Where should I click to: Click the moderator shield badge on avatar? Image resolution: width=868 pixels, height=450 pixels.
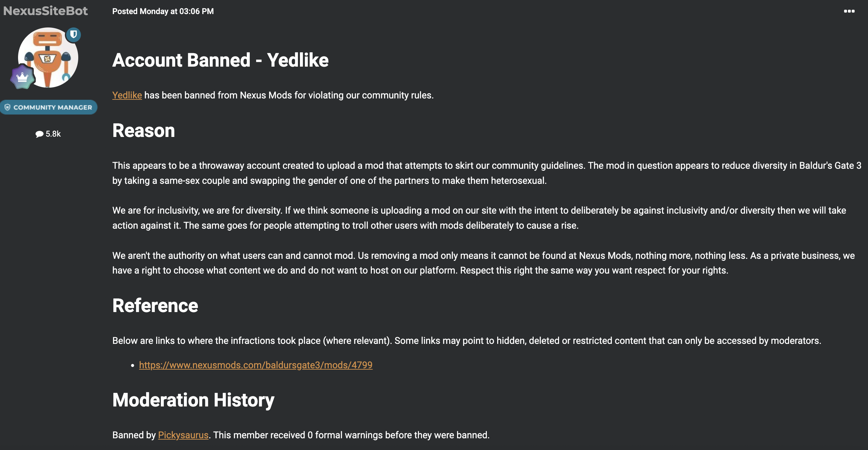click(x=73, y=35)
